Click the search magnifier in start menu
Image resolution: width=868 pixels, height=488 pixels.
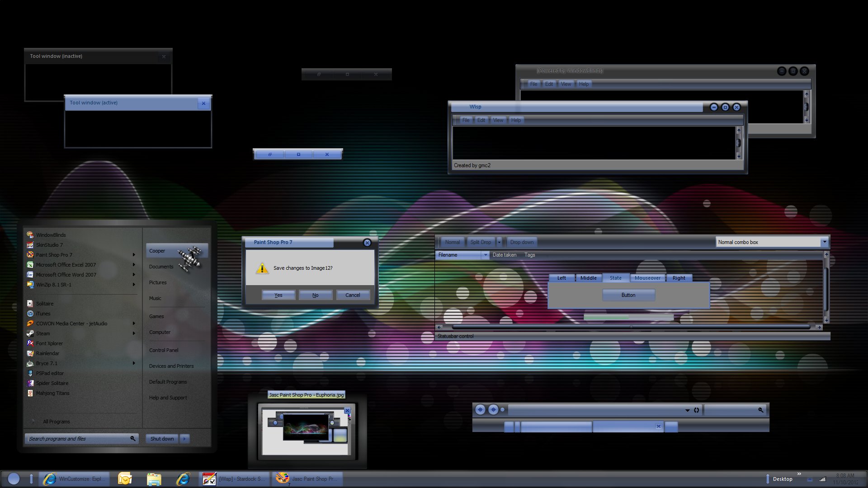[x=133, y=438]
